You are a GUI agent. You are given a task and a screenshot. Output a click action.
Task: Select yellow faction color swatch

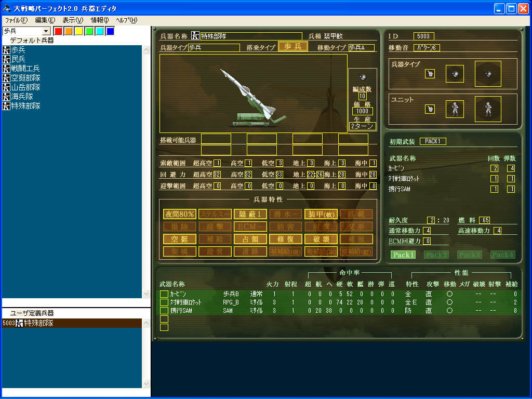coord(79,31)
